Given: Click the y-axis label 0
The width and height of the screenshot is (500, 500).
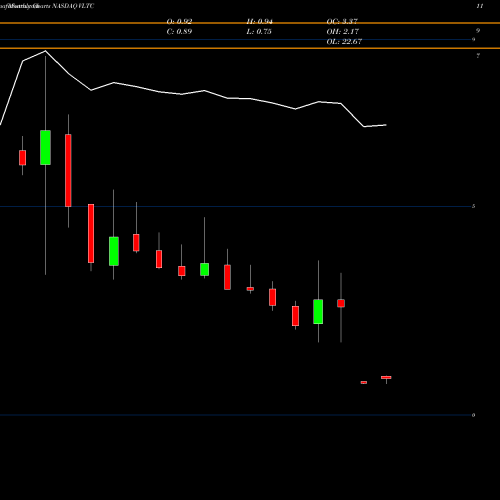Looking at the screenshot, I should tap(473, 415).
